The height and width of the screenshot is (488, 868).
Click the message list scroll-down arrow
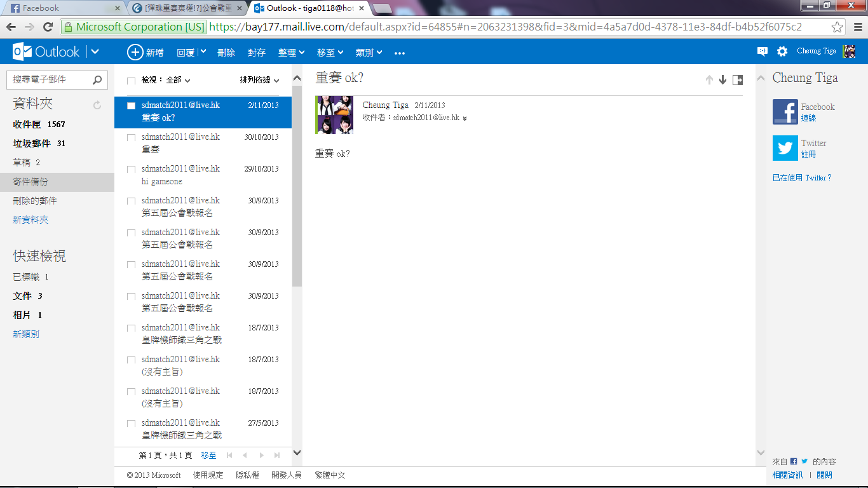click(x=297, y=452)
